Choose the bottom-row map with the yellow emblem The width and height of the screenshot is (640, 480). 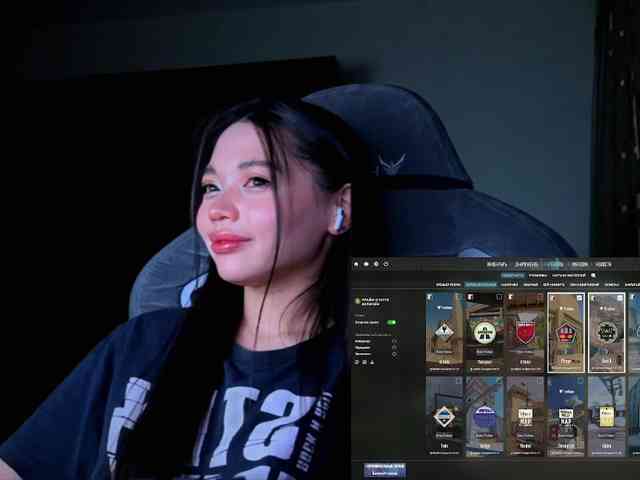[x=606, y=416]
